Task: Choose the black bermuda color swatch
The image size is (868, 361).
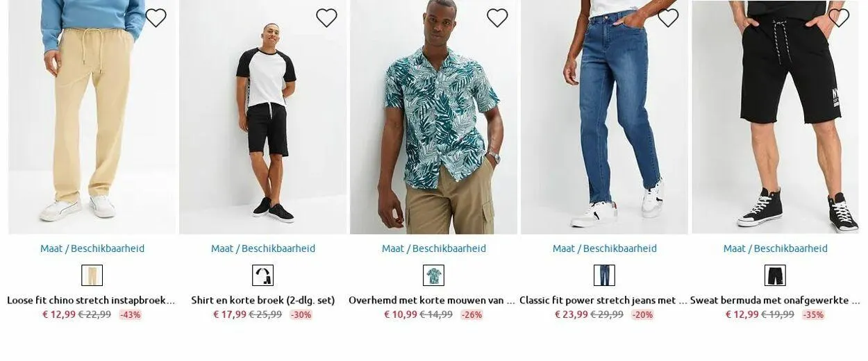Action: click(x=776, y=276)
